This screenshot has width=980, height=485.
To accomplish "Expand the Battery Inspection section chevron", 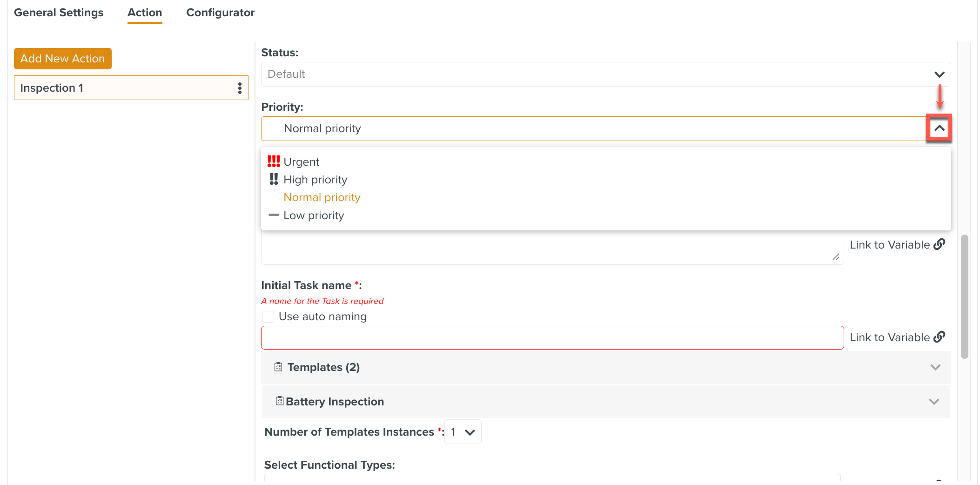I will point(934,401).
